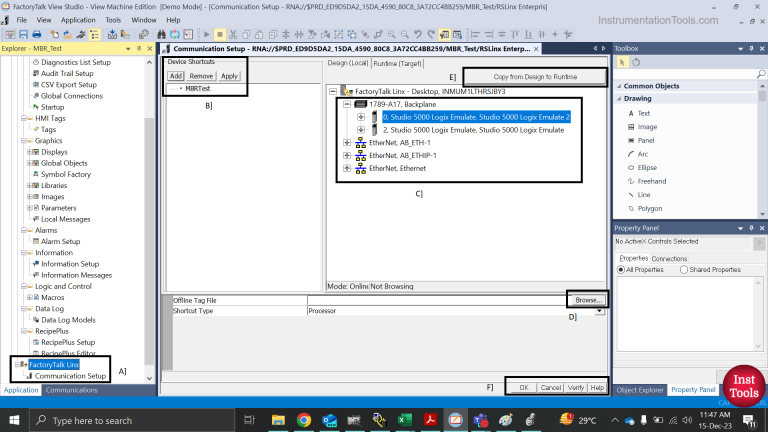Toggle the Property Panel toolbar icon
This screenshot has width=768, height=432.
point(444,34)
